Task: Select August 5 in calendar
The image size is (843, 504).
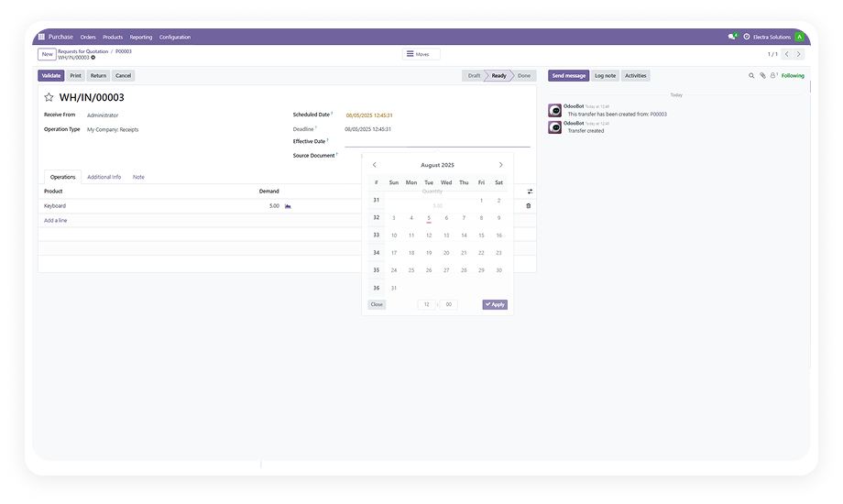Action: coord(429,218)
